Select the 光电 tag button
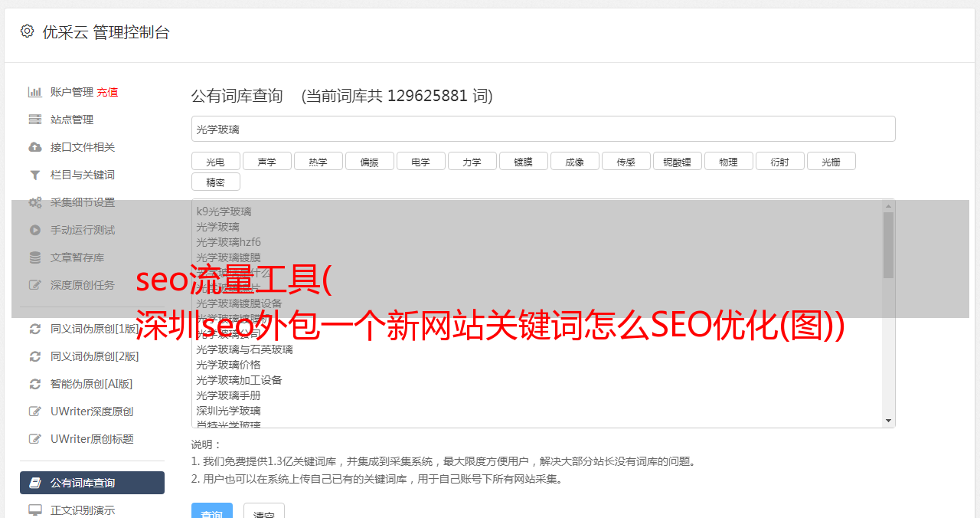980x518 pixels. point(215,161)
